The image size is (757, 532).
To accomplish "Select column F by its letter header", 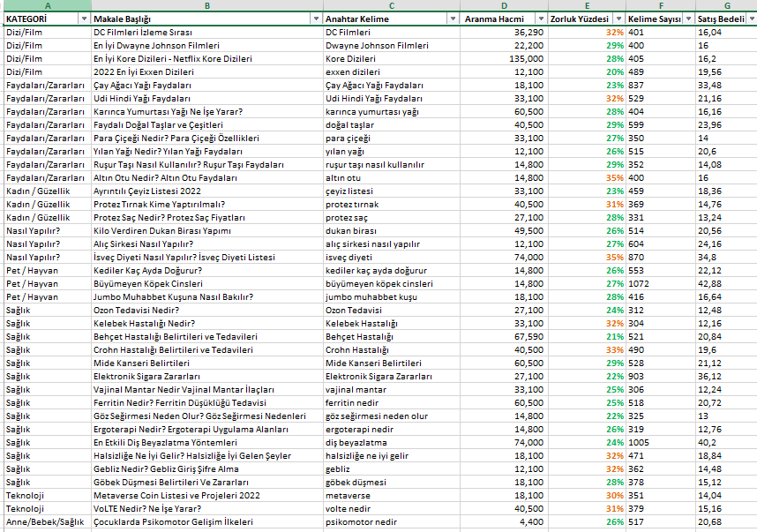I will [661, 6].
